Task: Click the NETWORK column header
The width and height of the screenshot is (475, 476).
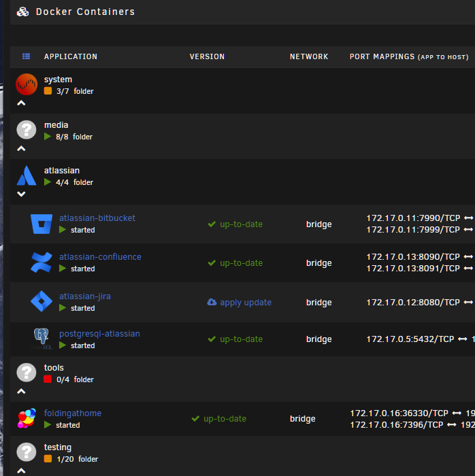Action: tap(309, 56)
